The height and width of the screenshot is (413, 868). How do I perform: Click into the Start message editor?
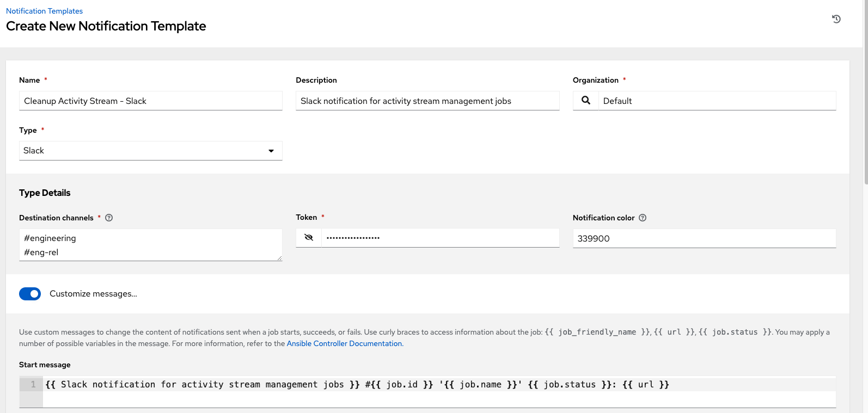(439, 392)
